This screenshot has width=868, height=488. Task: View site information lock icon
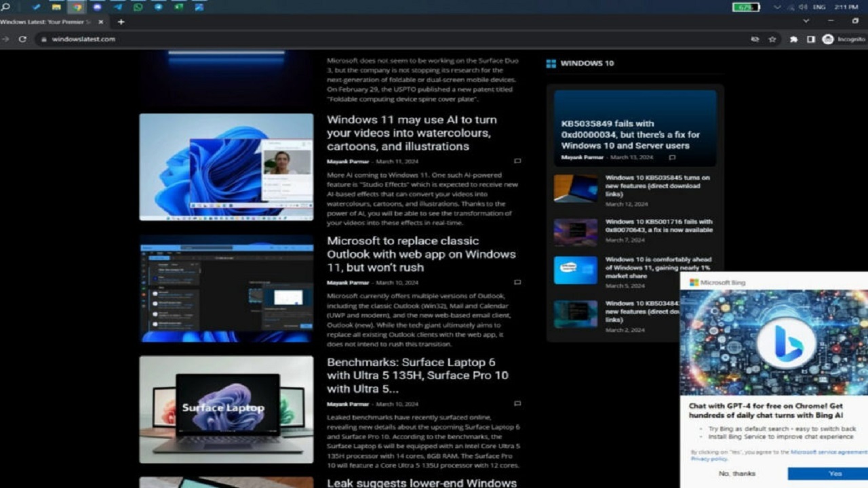(43, 39)
